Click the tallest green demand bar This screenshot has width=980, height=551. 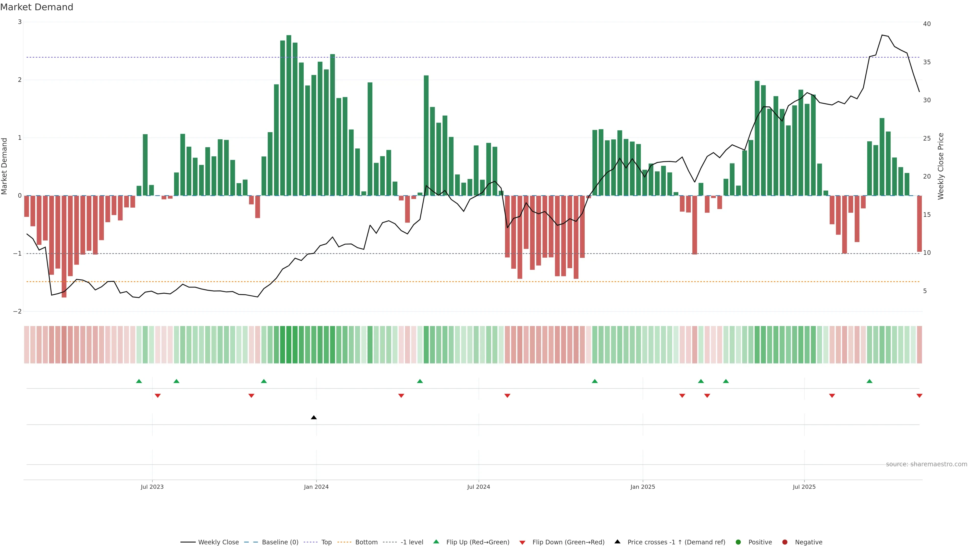click(x=289, y=114)
